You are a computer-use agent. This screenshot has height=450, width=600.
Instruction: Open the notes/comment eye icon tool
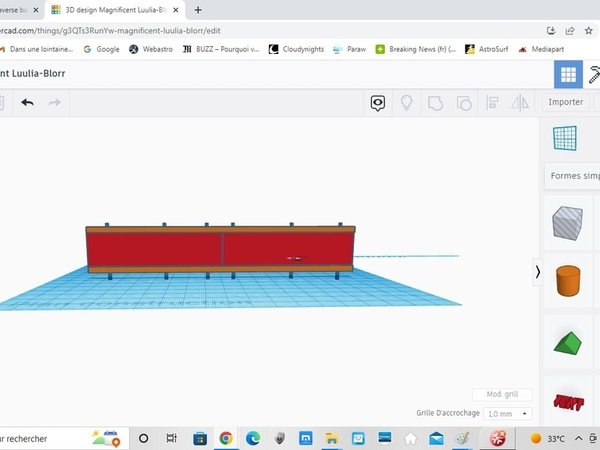[378, 102]
